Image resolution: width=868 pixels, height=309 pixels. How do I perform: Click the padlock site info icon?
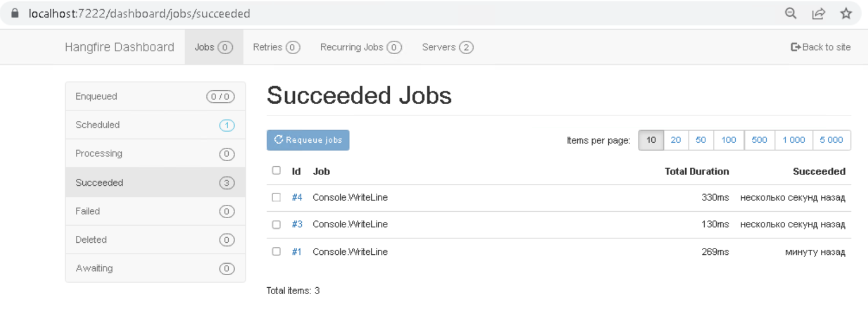(16, 13)
